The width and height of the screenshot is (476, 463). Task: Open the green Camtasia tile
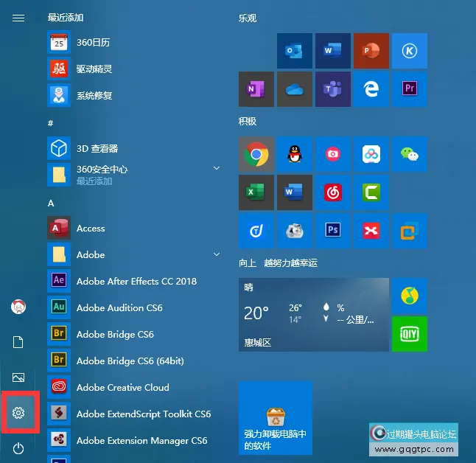click(371, 192)
